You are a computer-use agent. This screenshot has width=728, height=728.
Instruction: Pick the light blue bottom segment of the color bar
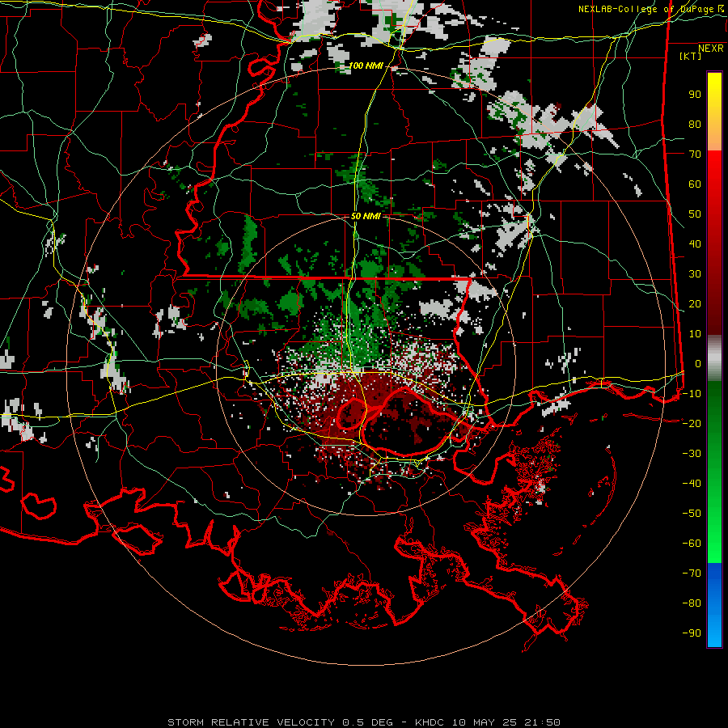pos(714,632)
